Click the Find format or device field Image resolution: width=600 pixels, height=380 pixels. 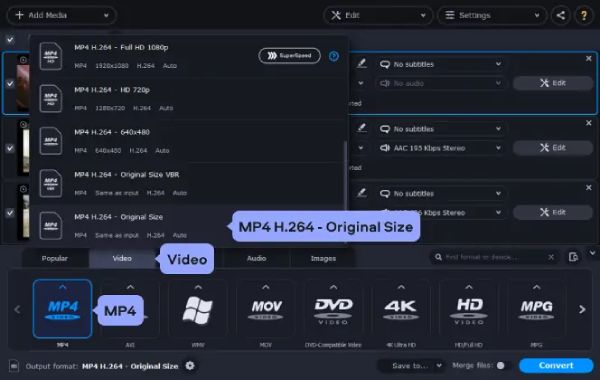494,257
